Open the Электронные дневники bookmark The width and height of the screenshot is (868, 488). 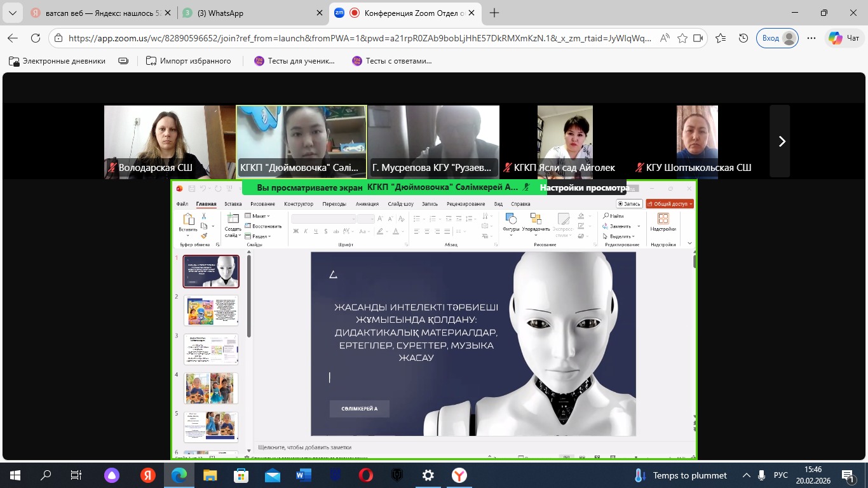[x=65, y=61]
